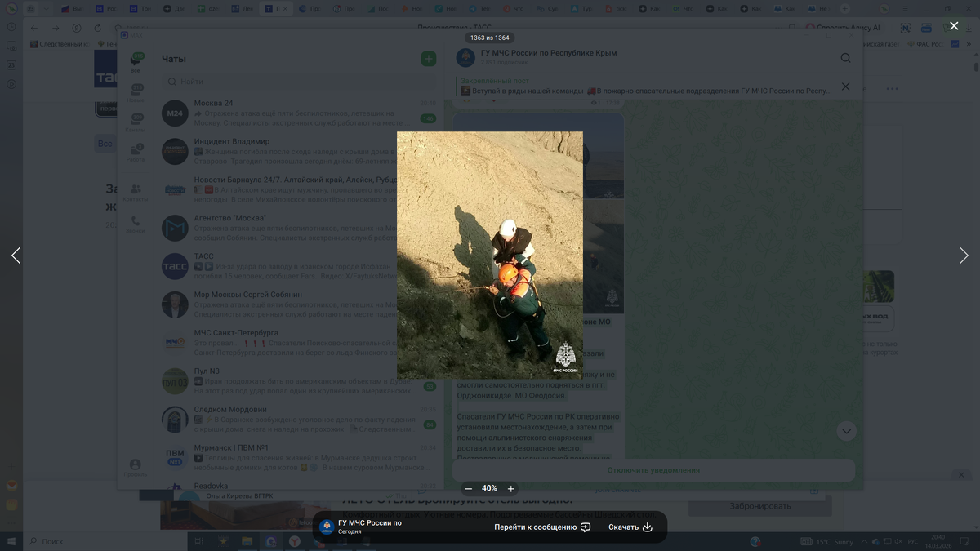Click ГУ МЧС России по Республике Крым header

click(549, 53)
